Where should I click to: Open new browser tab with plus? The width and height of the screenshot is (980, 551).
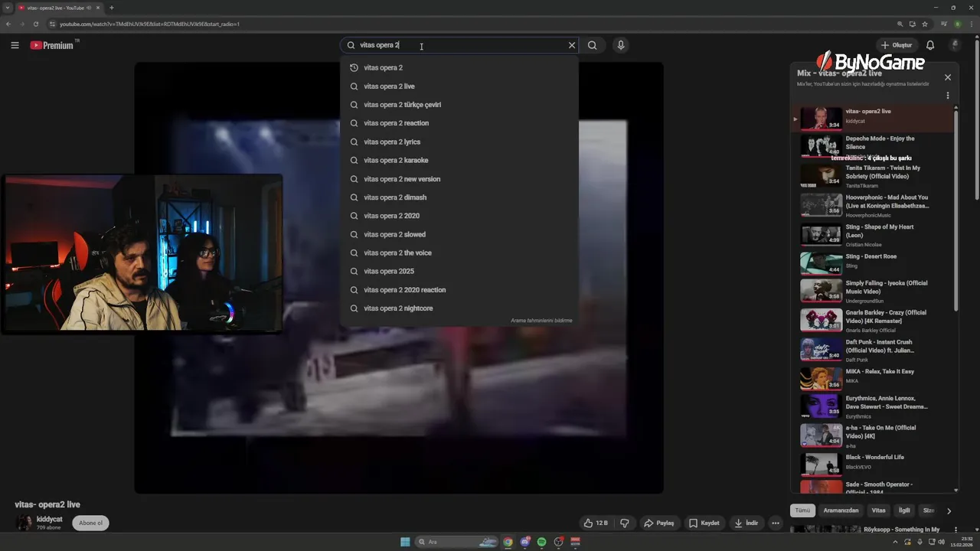click(111, 8)
